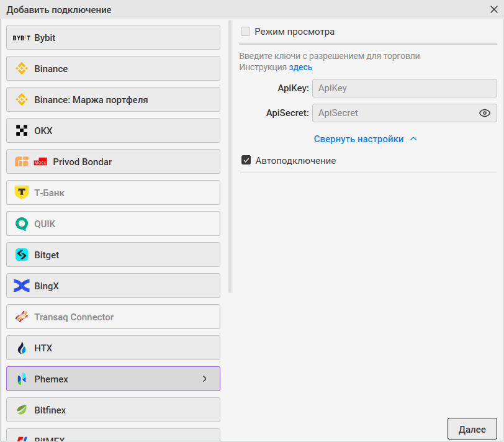Select the Binance diamond icon

(x=22, y=69)
